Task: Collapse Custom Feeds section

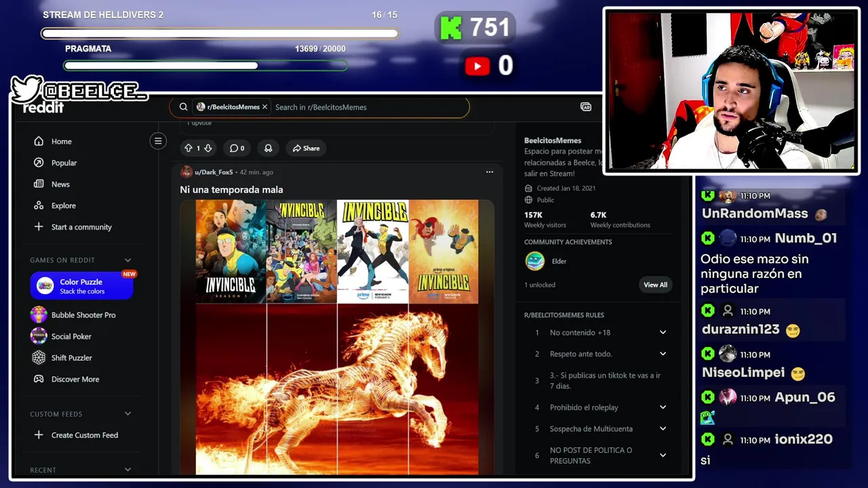Action: pos(127,414)
